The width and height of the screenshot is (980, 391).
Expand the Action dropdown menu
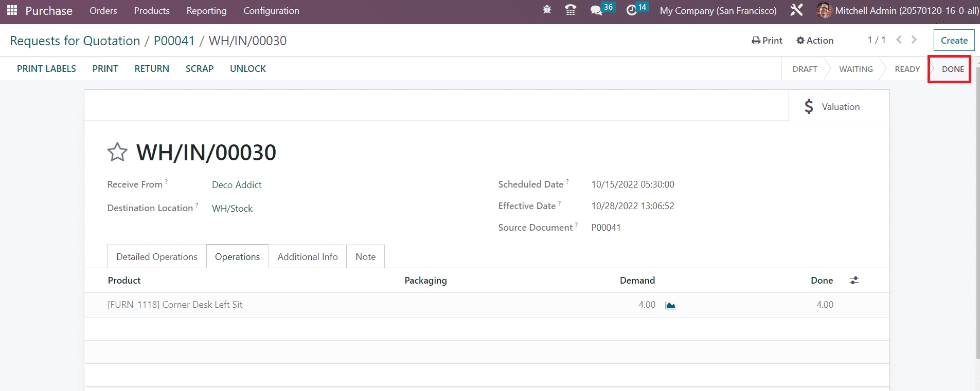[x=815, y=41]
